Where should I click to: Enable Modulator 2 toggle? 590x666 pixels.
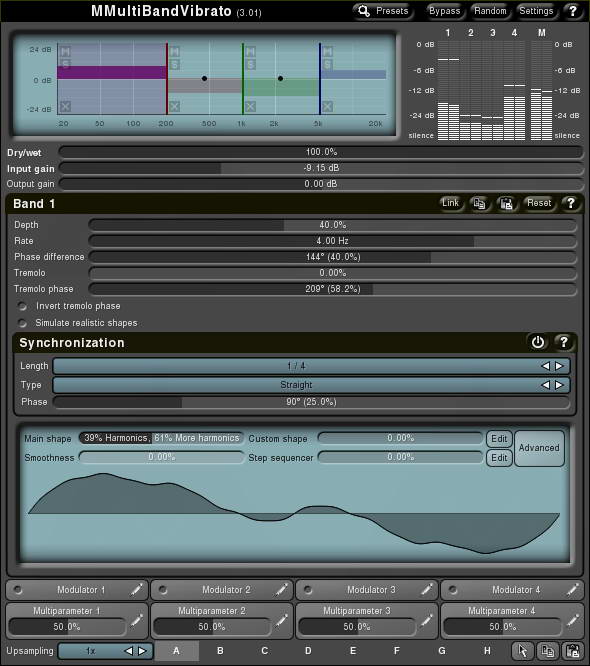(163, 590)
